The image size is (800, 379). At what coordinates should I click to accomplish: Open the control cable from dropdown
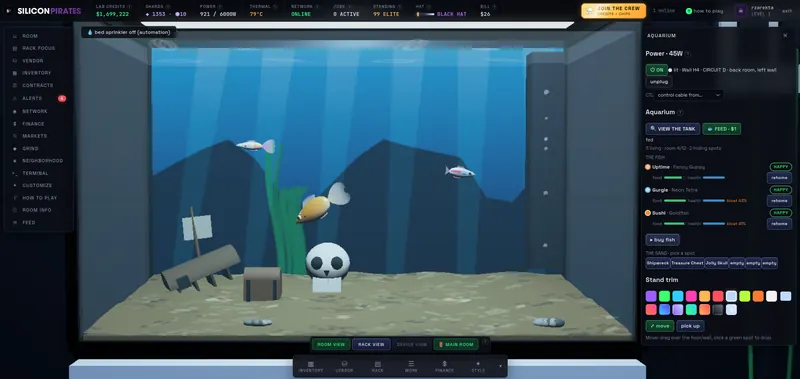point(689,95)
